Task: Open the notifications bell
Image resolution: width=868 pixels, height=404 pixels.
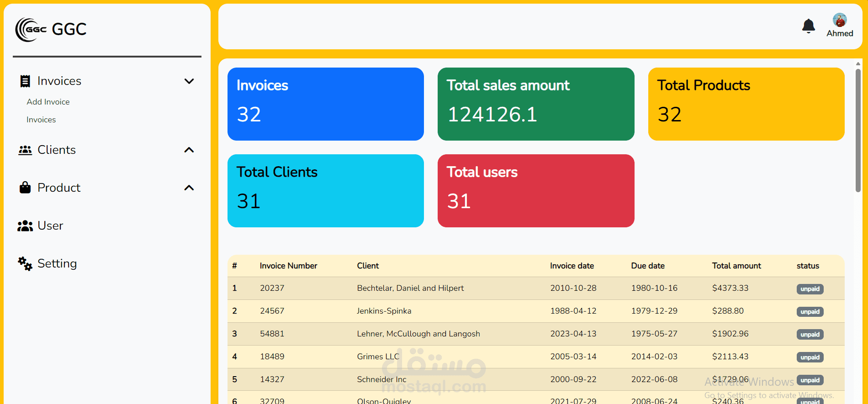Action: [x=809, y=26]
